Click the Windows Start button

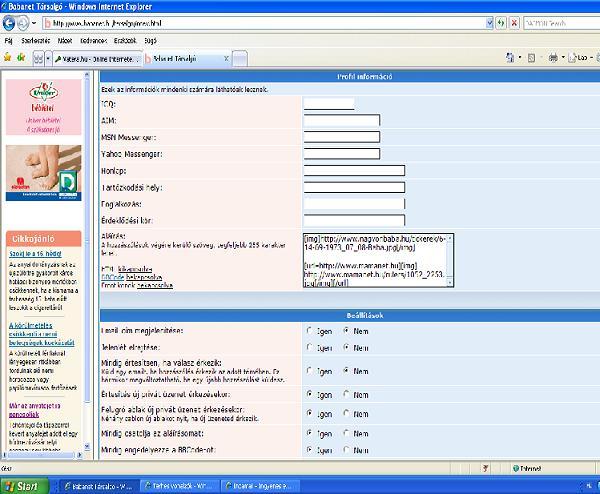click(20, 485)
